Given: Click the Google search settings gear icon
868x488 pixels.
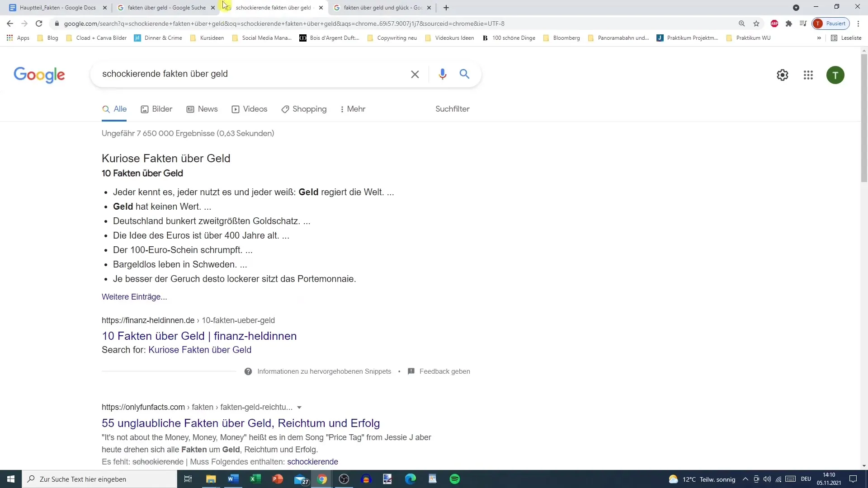Looking at the screenshot, I should point(783,75).
